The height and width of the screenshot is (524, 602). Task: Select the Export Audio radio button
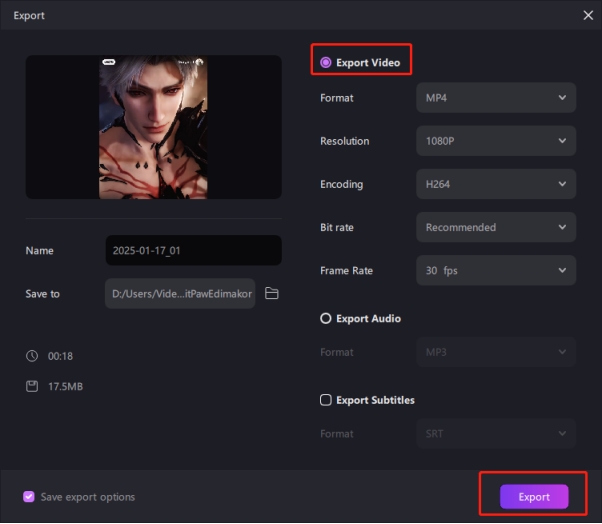pyautogui.click(x=326, y=318)
